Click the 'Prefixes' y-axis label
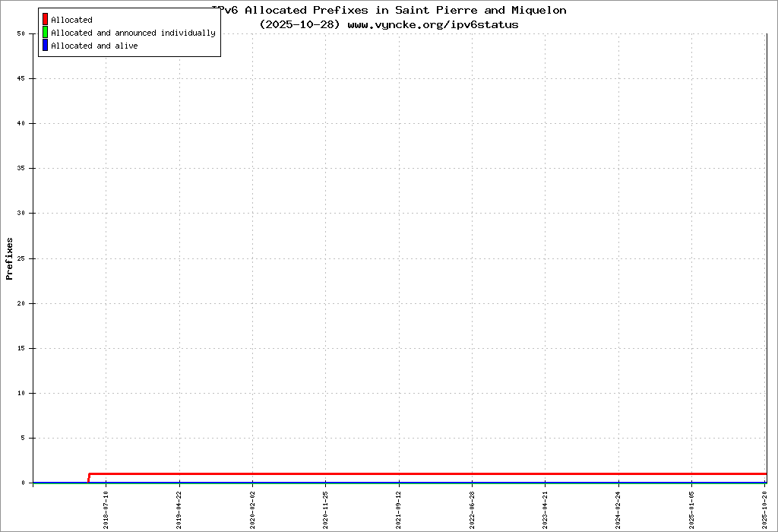Viewport: 778px width, 532px height. point(10,258)
